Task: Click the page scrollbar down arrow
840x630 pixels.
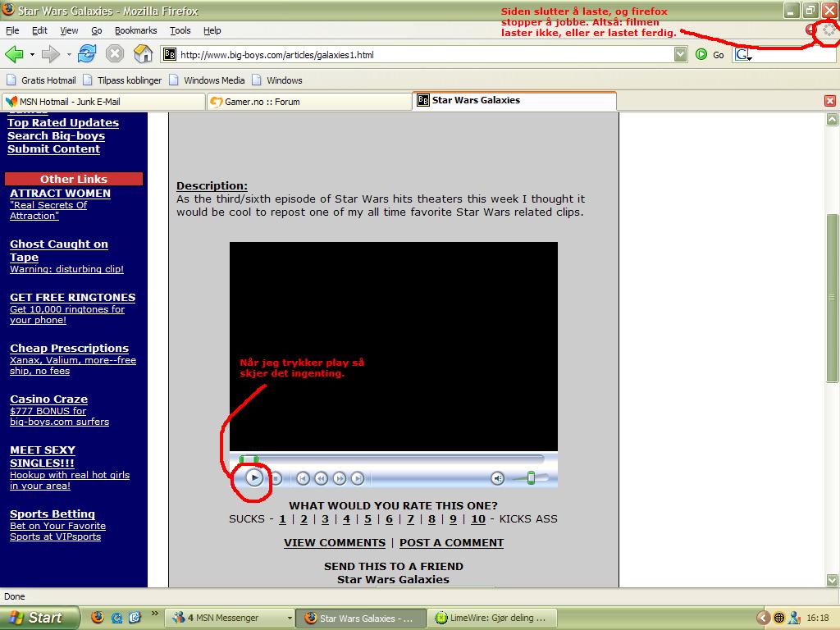Action: pyautogui.click(x=832, y=580)
